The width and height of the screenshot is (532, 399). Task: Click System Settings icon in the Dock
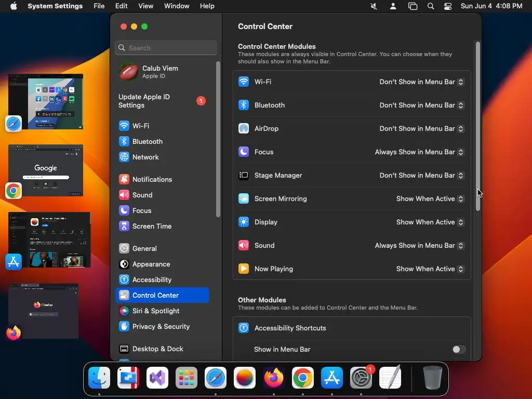[361, 378]
